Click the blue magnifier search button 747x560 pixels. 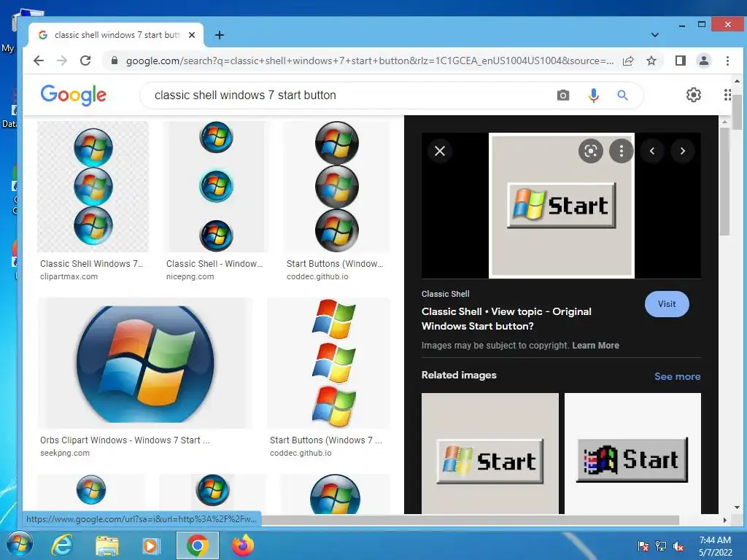622,96
